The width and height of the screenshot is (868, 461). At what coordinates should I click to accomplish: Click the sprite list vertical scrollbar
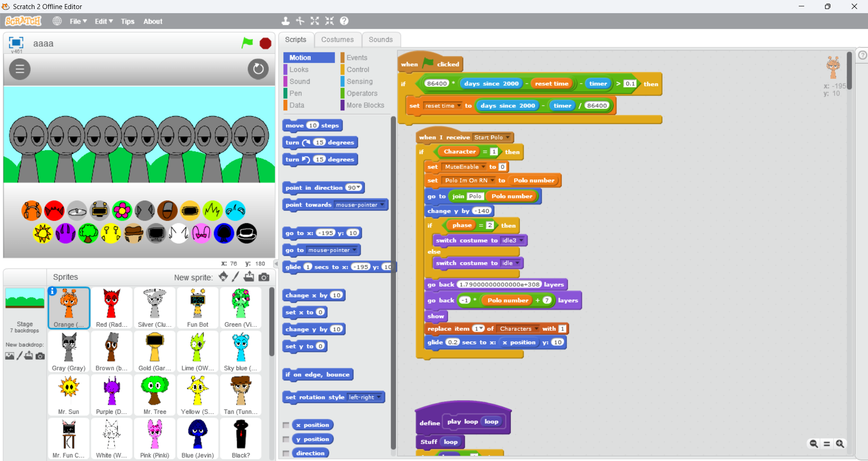tap(272, 322)
